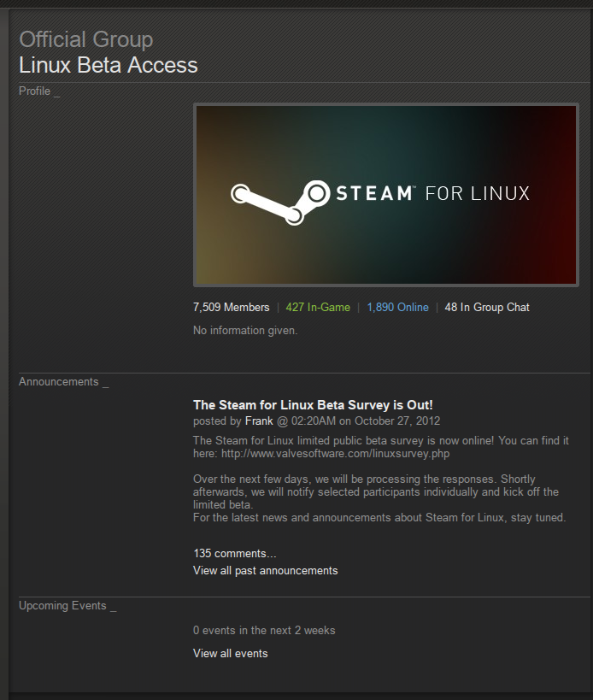Click the 'No information given.' text
The image size is (593, 700).
[x=245, y=330]
